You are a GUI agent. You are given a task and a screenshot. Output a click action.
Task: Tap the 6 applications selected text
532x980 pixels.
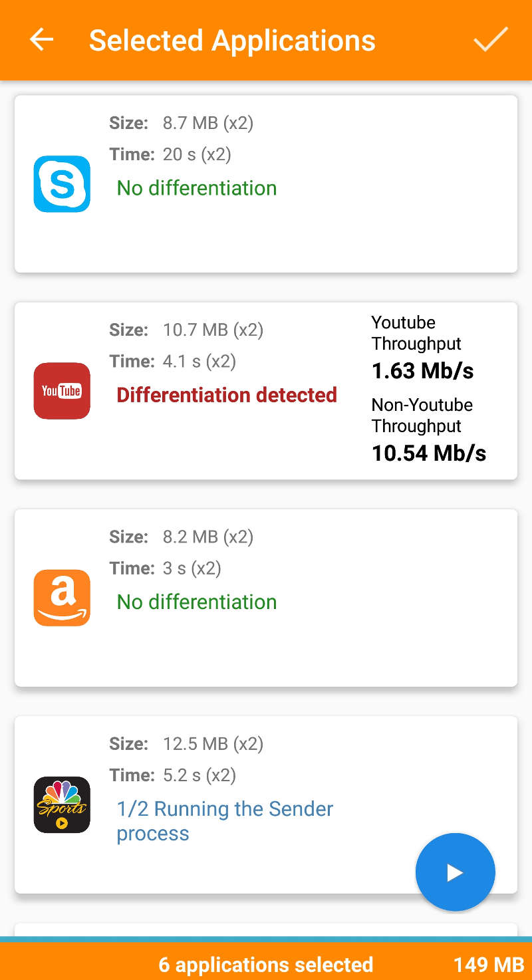[266, 965]
